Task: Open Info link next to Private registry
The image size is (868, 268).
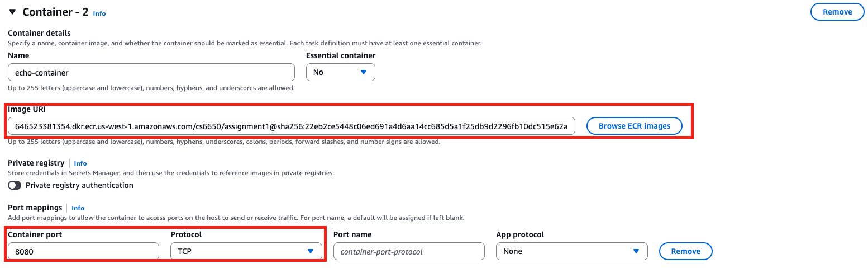Action: tap(80, 163)
